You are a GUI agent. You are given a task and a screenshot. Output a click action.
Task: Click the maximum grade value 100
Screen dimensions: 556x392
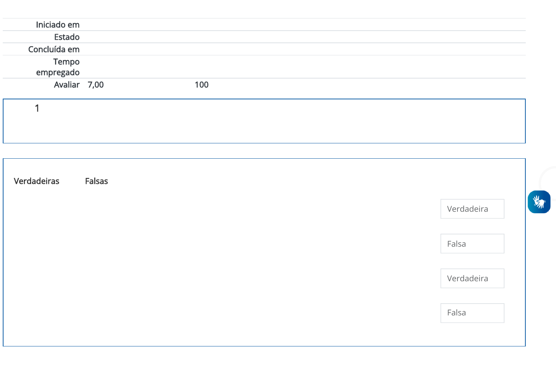pyautogui.click(x=201, y=85)
